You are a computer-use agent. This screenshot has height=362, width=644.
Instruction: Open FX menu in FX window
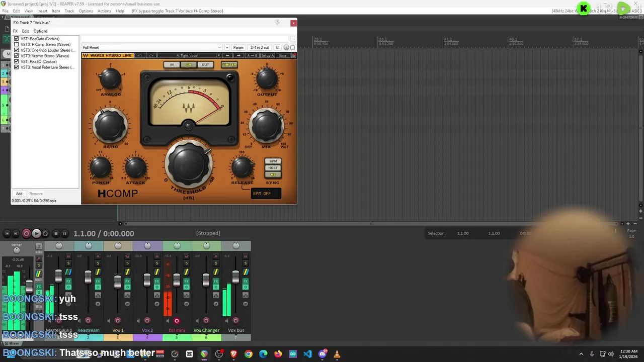15,31
